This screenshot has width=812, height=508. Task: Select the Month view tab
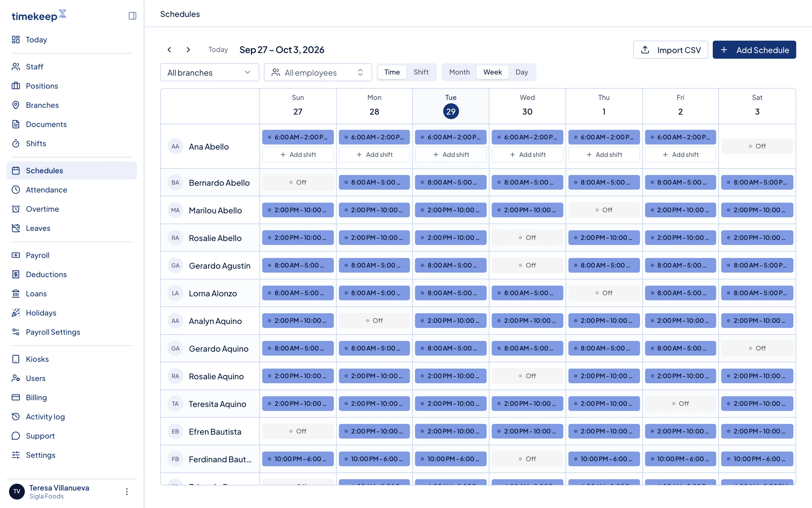459,72
